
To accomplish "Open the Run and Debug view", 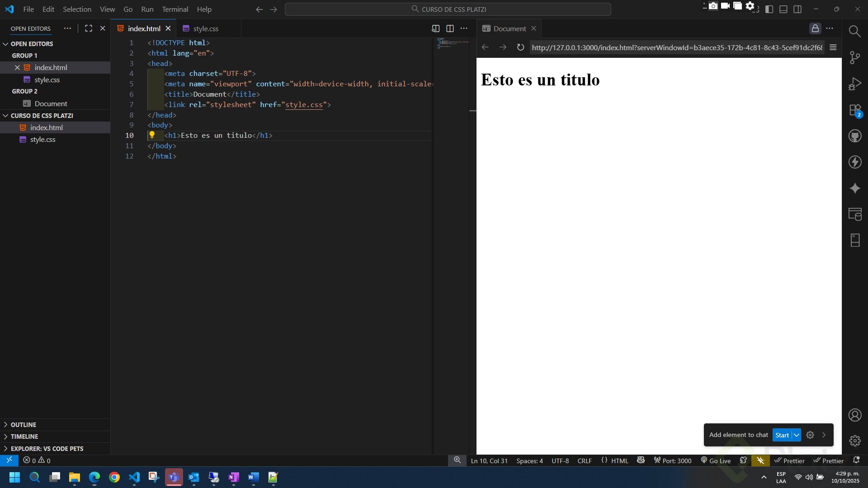I will tap(854, 84).
